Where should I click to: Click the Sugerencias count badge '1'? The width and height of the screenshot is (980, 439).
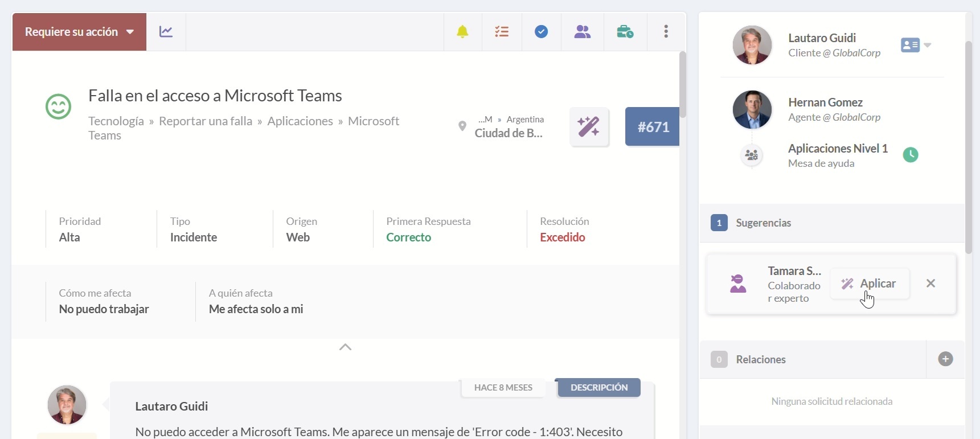click(719, 223)
